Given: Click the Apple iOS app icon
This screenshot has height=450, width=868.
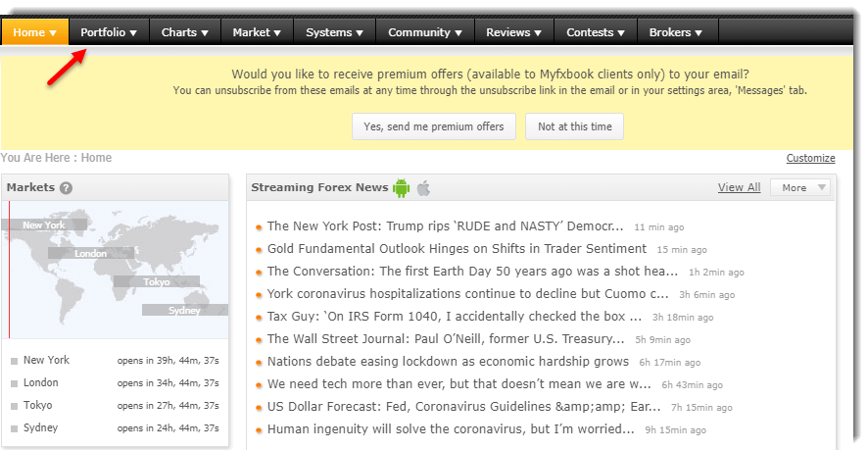Looking at the screenshot, I should (423, 187).
